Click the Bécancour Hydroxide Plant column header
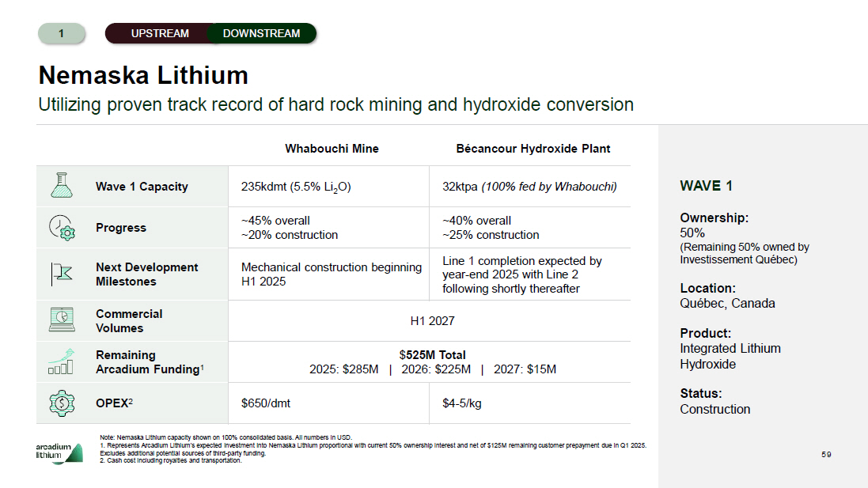 coord(533,149)
